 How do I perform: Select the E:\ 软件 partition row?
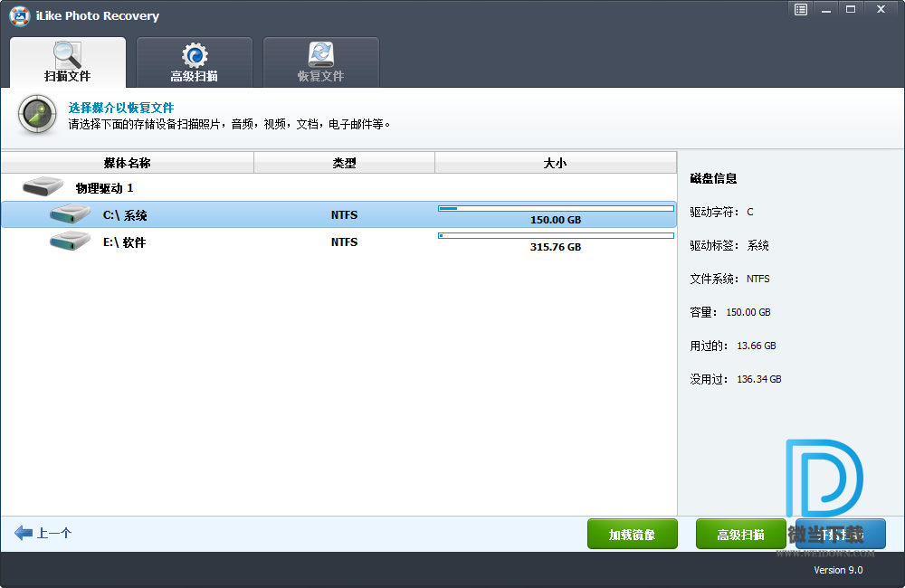point(338,242)
